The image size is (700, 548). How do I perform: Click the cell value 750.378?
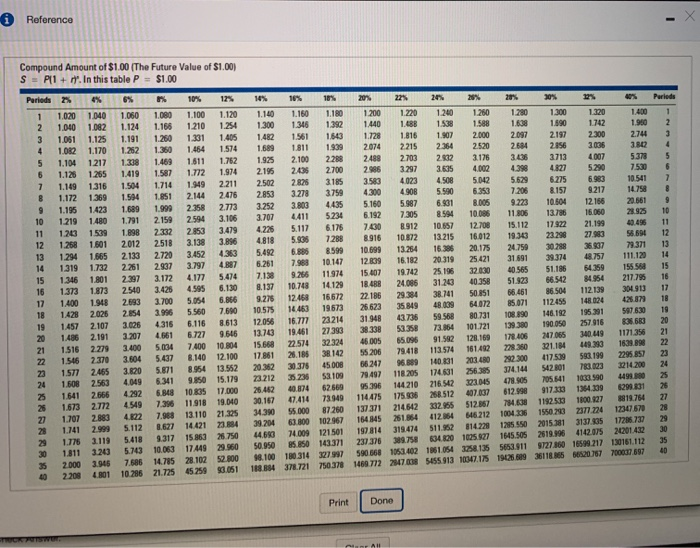point(331,465)
